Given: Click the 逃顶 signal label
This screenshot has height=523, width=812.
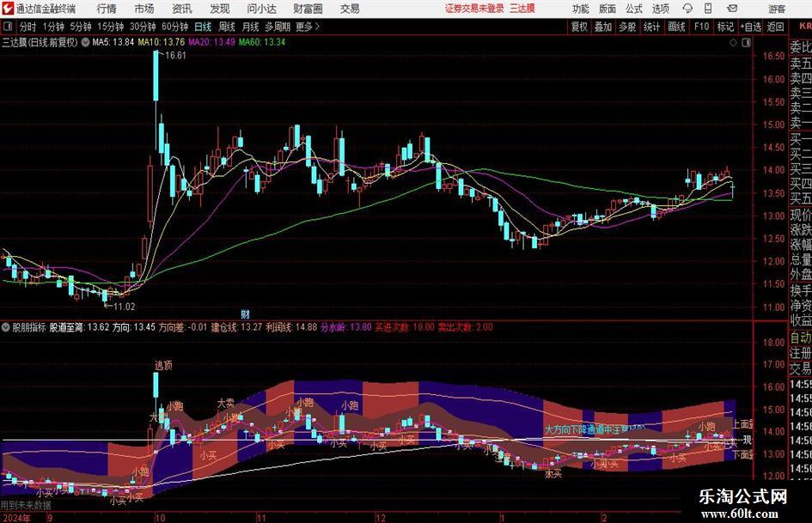Looking at the screenshot, I should (163, 366).
